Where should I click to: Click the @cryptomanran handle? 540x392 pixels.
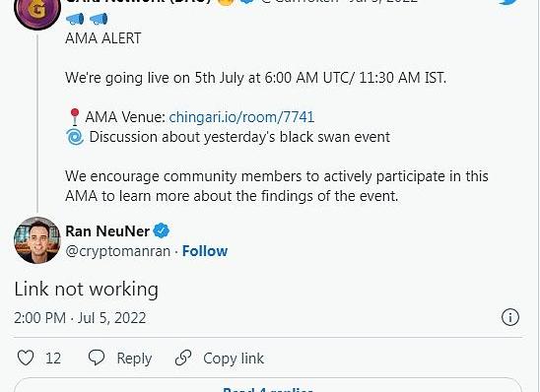pos(118,251)
